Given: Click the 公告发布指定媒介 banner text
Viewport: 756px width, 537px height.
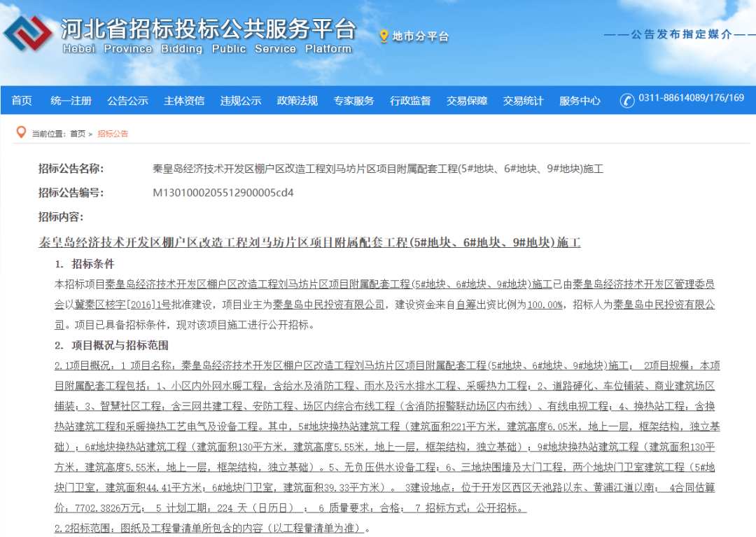Looking at the screenshot, I should coord(682,35).
